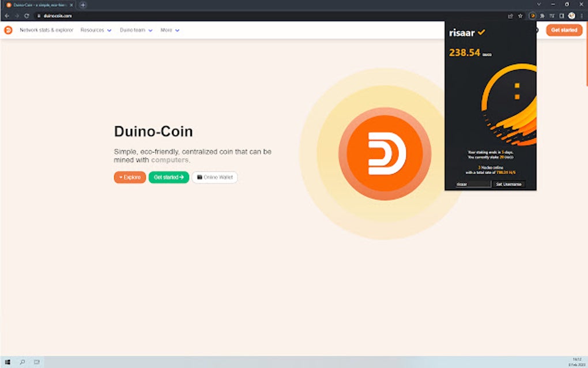This screenshot has width=588, height=368.
Task: Open Windows taskbar search
Action: (22, 362)
